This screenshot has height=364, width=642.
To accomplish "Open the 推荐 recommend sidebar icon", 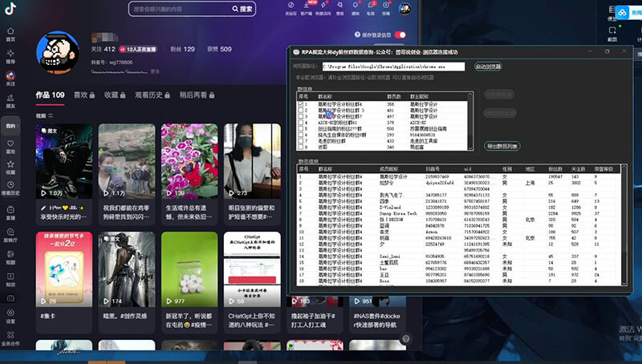I will 10,53.
